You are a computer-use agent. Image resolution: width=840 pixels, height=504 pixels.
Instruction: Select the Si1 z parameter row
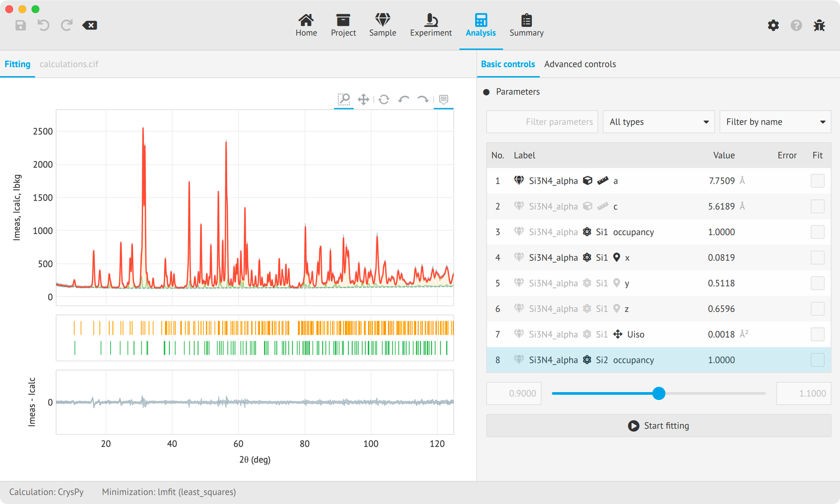pos(658,309)
